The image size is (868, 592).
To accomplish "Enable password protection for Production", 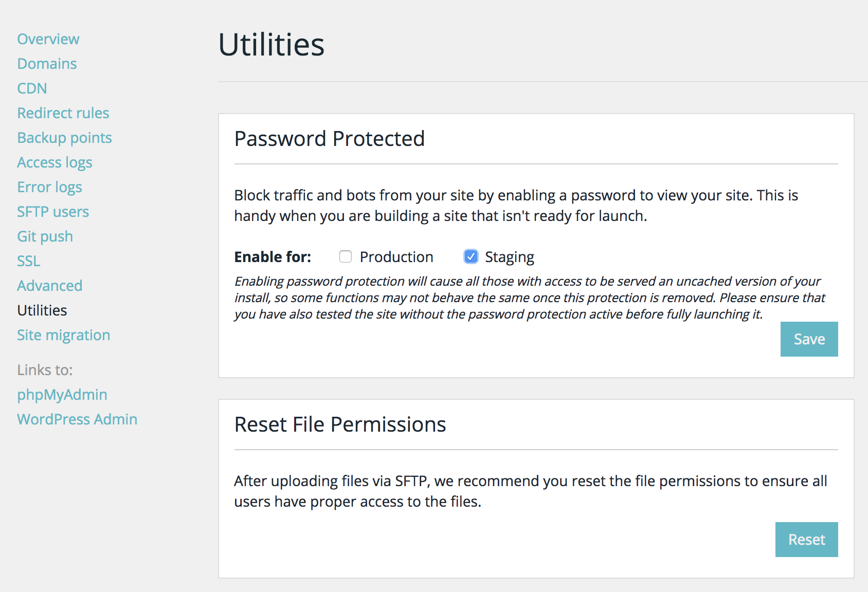I will point(346,256).
